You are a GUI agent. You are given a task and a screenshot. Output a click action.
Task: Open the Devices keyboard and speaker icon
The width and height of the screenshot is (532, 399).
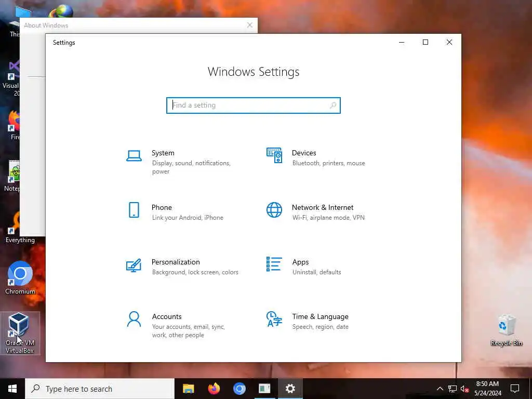(x=274, y=155)
